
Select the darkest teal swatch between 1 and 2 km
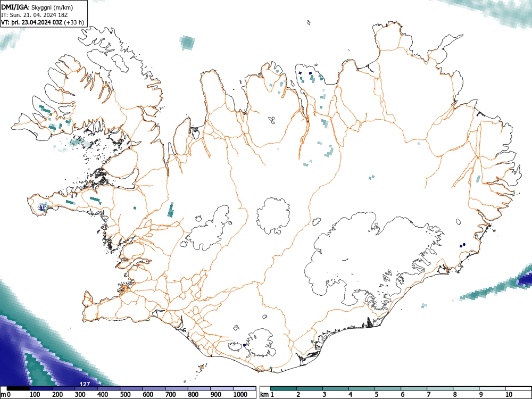pos(284,388)
